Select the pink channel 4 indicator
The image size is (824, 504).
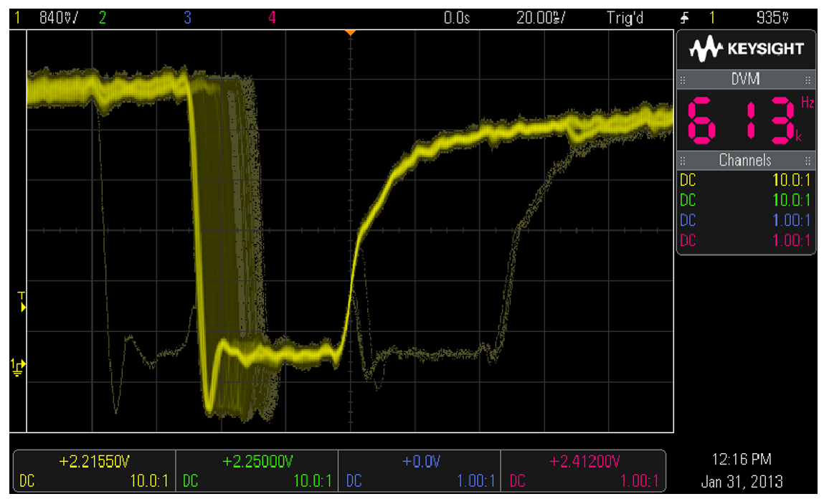(x=272, y=18)
